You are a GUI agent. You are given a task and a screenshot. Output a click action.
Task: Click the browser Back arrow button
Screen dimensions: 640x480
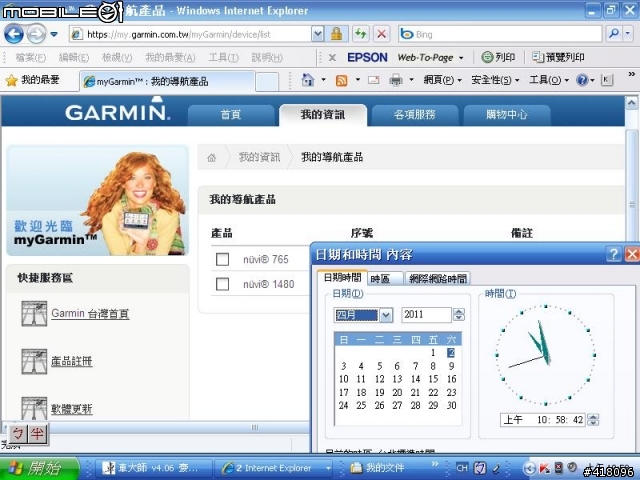tap(13, 34)
